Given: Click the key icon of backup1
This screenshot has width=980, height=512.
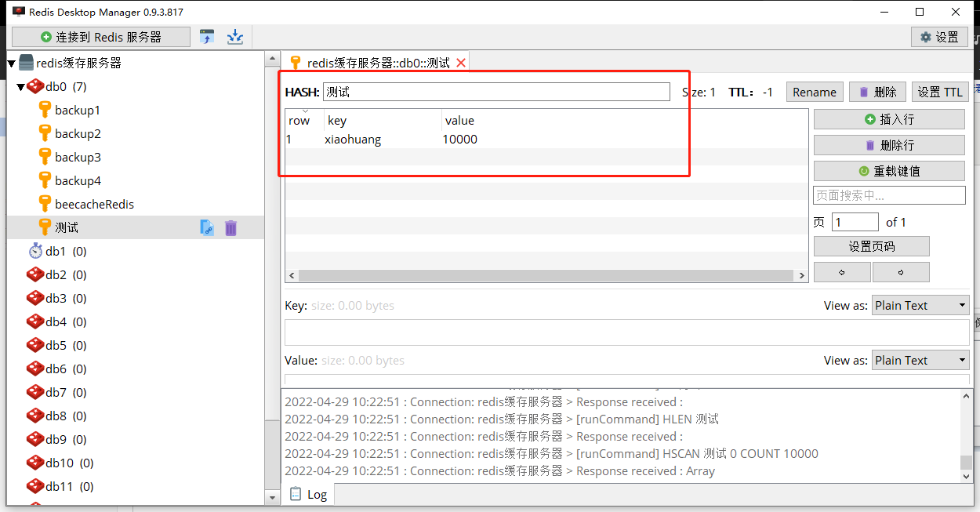Looking at the screenshot, I should pyautogui.click(x=45, y=110).
